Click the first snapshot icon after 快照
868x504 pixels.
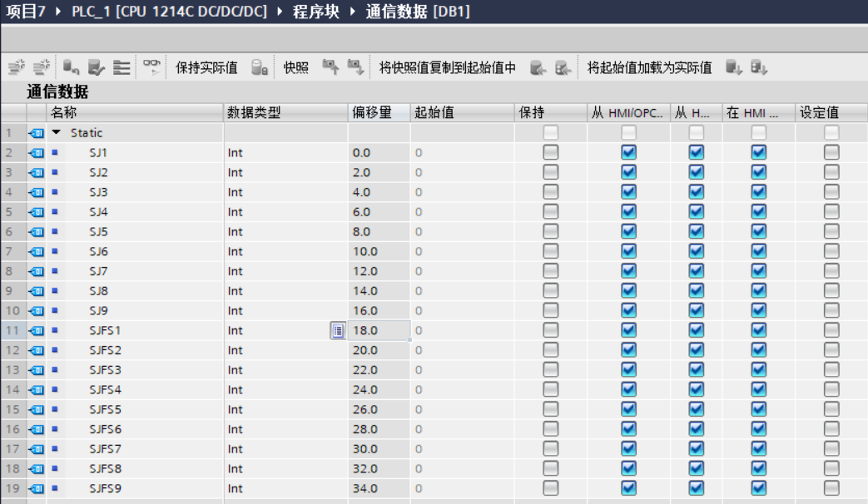tap(330, 67)
